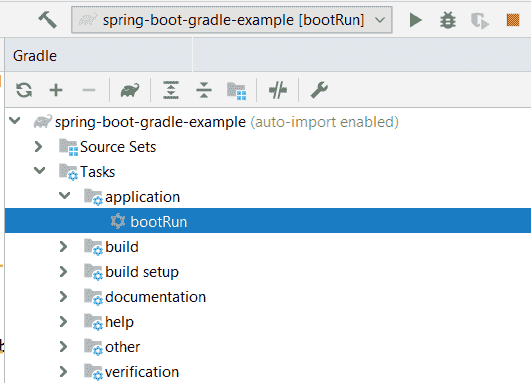Select the Source Sets item
The image size is (531, 383).
click(118, 147)
